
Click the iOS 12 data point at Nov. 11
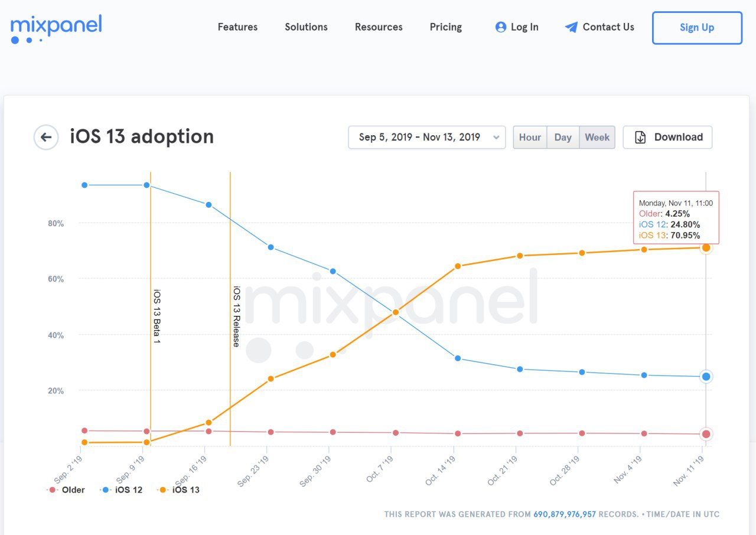pos(706,377)
